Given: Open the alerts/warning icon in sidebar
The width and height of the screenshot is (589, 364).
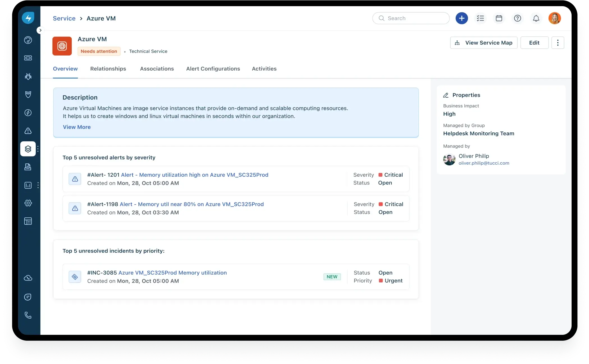Looking at the screenshot, I should 28,131.
